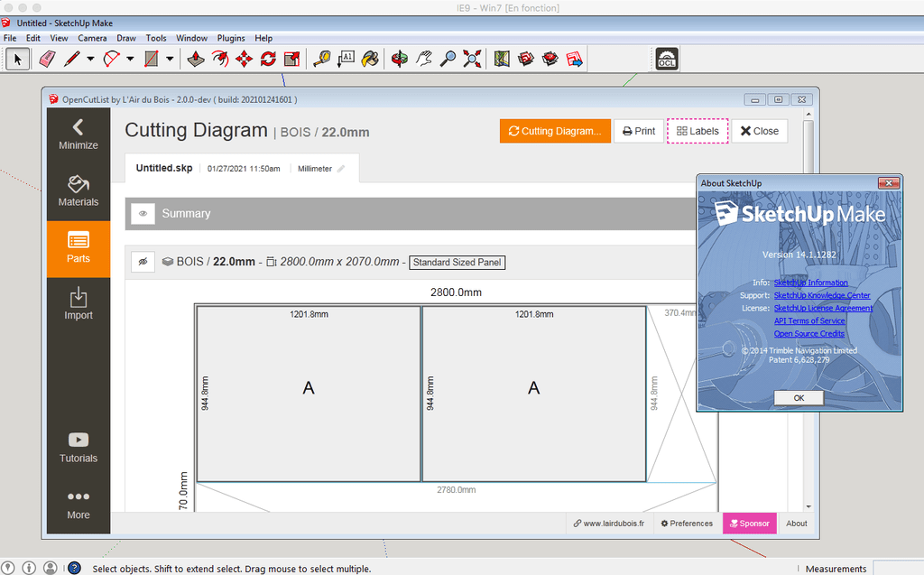
Task: Click the geo-location status bar icon
Action: point(7,568)
